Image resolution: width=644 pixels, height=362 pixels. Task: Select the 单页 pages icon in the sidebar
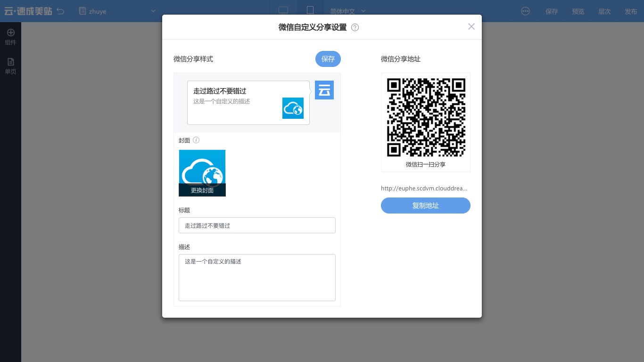coord(10,66)
